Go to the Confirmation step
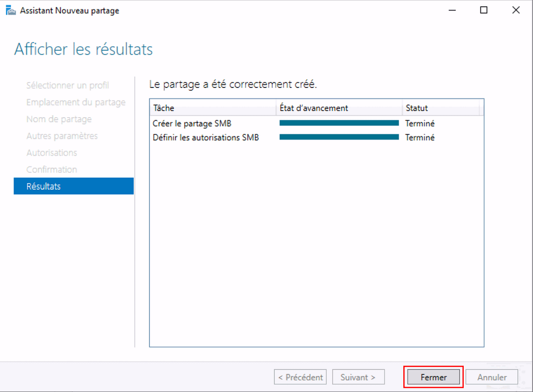The height and width of the screenshot is (392, 533). (52, 170)
